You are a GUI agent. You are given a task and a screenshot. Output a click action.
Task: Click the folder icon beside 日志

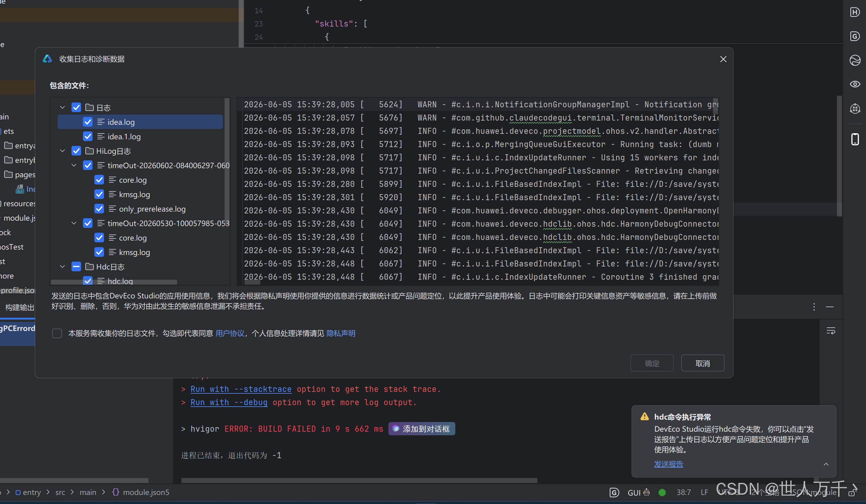[89, 108]
